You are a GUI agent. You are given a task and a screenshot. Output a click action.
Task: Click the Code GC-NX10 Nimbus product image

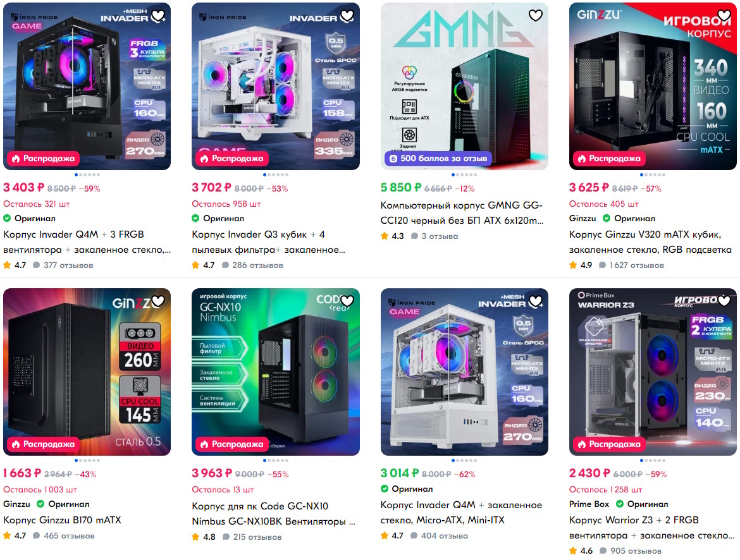pos(276,372)
